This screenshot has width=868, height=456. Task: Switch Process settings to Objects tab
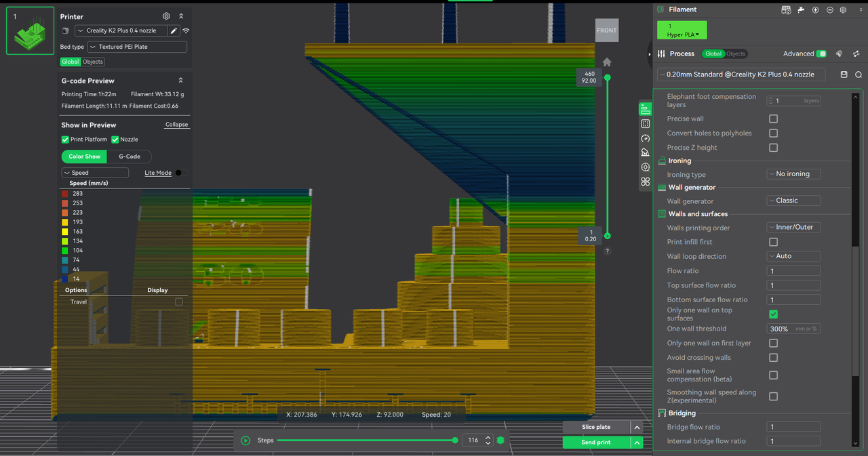[736, 54]
